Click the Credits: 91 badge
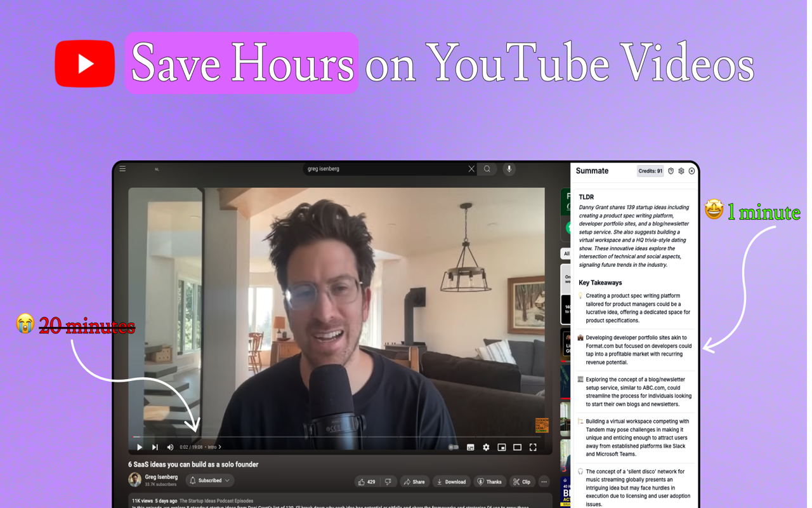The width and height of the screenshot is (812, 508). pyautogui.click(x=650, y=171)
